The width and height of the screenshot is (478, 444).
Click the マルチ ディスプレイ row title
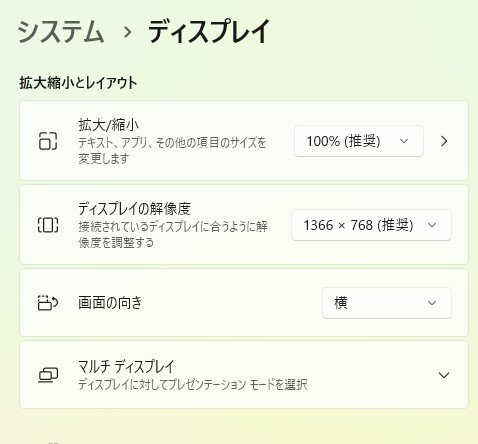[x=126, y=366]
